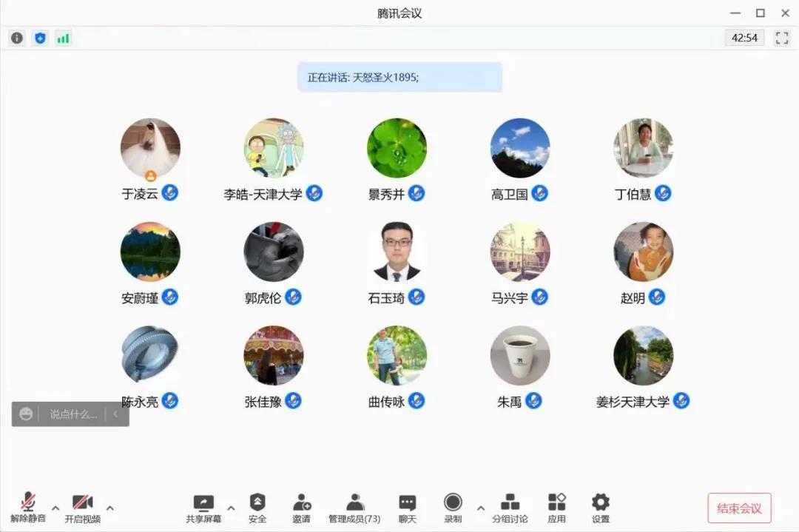Open the Invite (邀请) panel

301,508
